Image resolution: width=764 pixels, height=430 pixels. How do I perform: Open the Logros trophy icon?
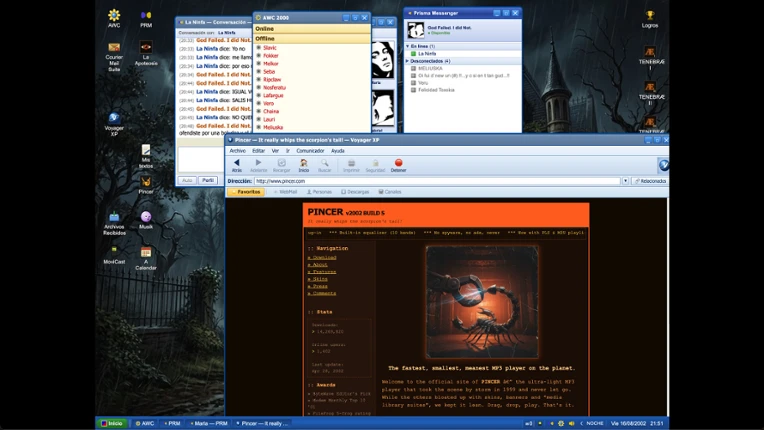click(649, 19)
